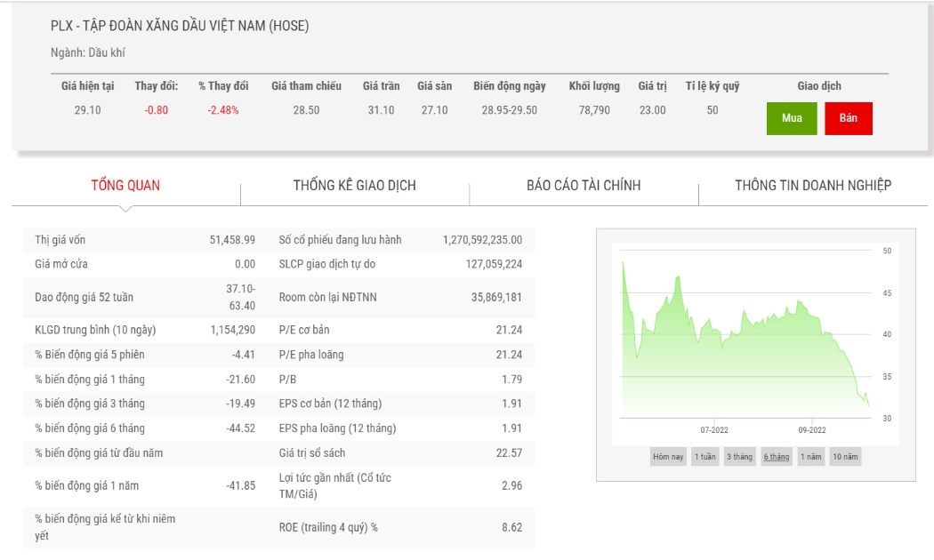This screenshot has height=560, width=934.
Task: Click the 07-2022 chart axis marker
Action: tap(714, 430)
